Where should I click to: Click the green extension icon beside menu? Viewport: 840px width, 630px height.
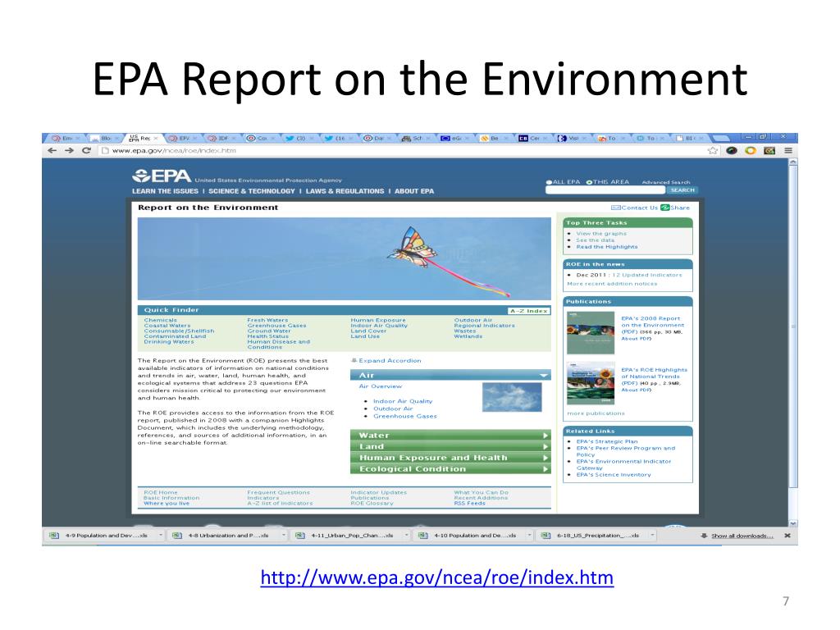tap(769, 151)
